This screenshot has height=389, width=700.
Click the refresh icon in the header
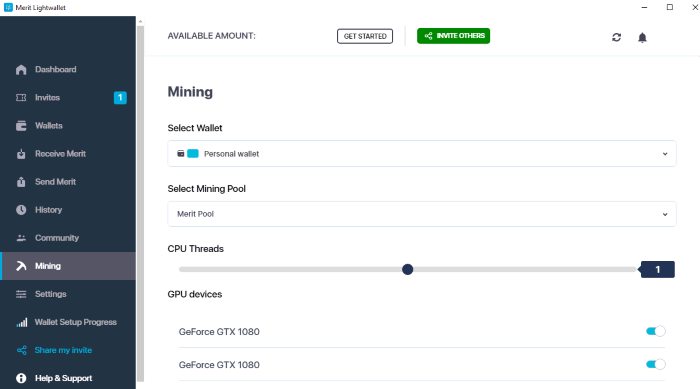pyautogui.click(x=617, y=38)
